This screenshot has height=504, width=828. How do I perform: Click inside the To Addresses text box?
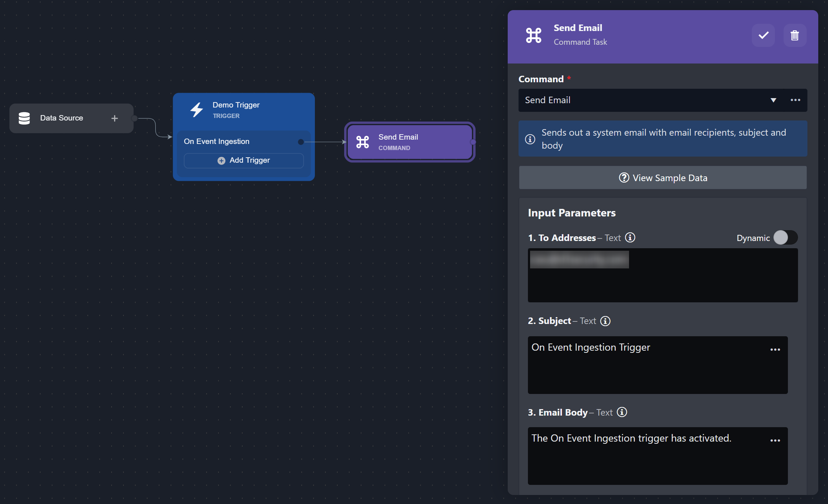click(663, 285)
